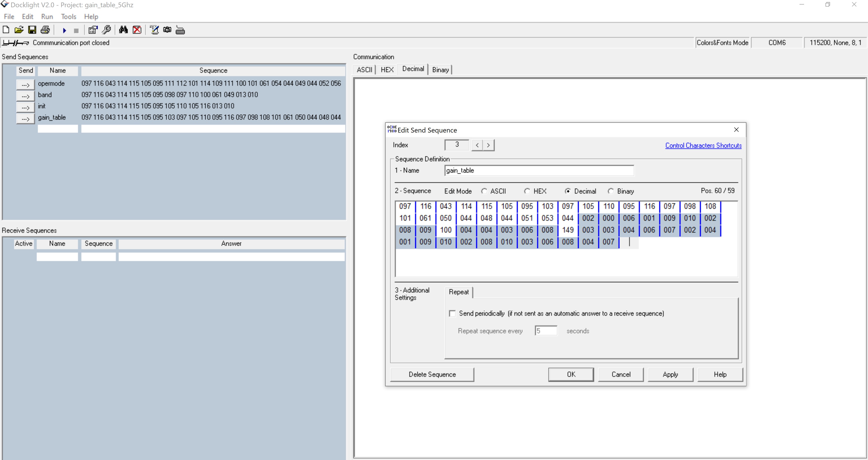Select the Tools menu item
The height and width of the screenshot is (460, 868).
pyautogui.click(x=68, y=16)
